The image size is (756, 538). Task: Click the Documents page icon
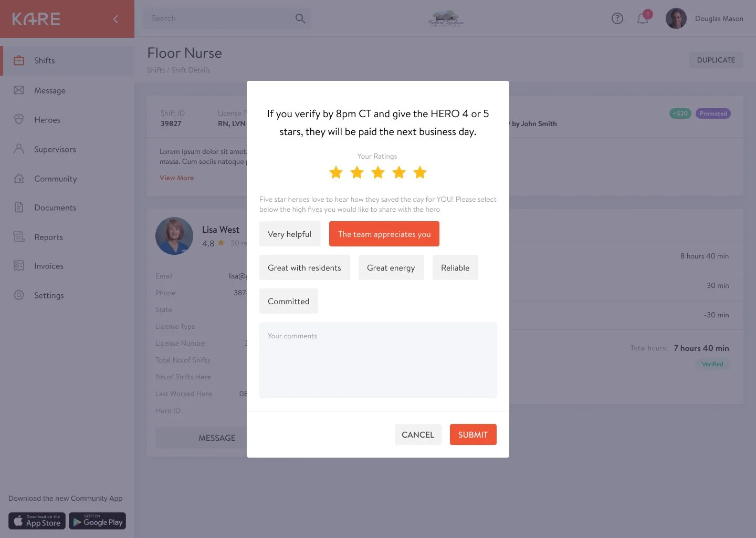19,207
